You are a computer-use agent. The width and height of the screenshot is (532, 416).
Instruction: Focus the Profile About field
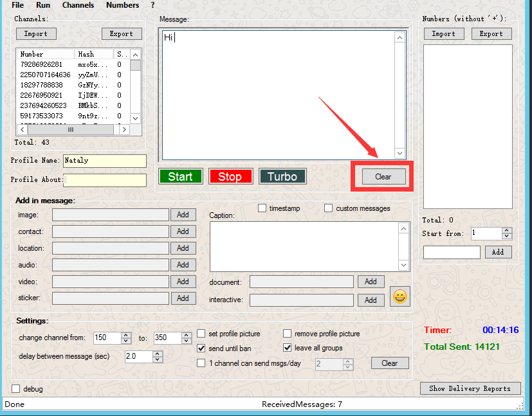105,180
